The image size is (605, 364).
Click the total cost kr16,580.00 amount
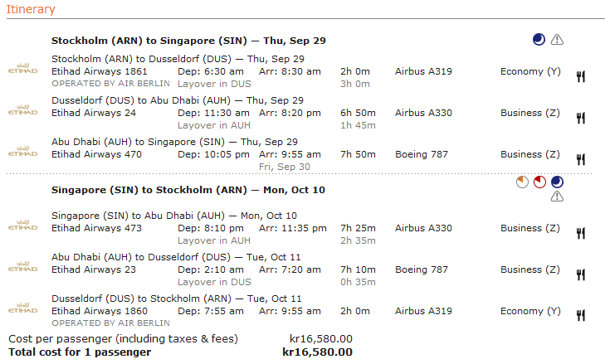pyautogui.click(x=317, y=352)
